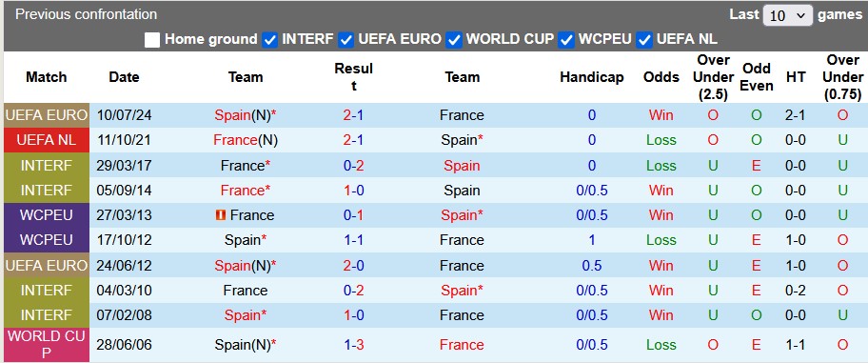Viewport: 868px width, 363px height.
Task: Uncheck the UEFA EURO filter checkbox
Action: pos(346,39)
